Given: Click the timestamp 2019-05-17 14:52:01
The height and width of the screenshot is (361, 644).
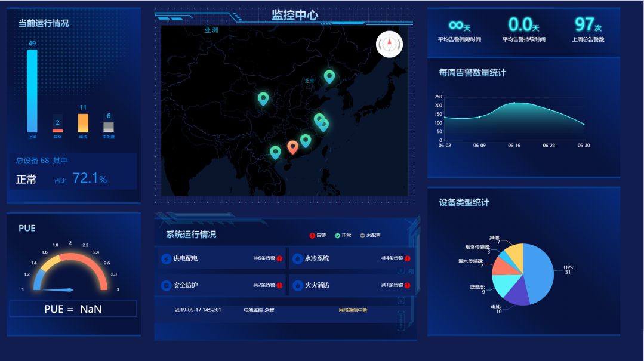Looking at the screenshot, I should point(198,310).
